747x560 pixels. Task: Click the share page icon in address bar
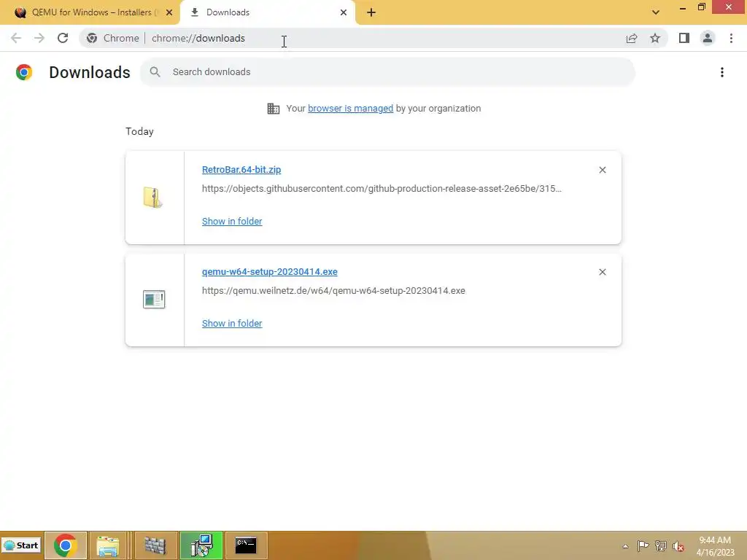tap(632, 38)
